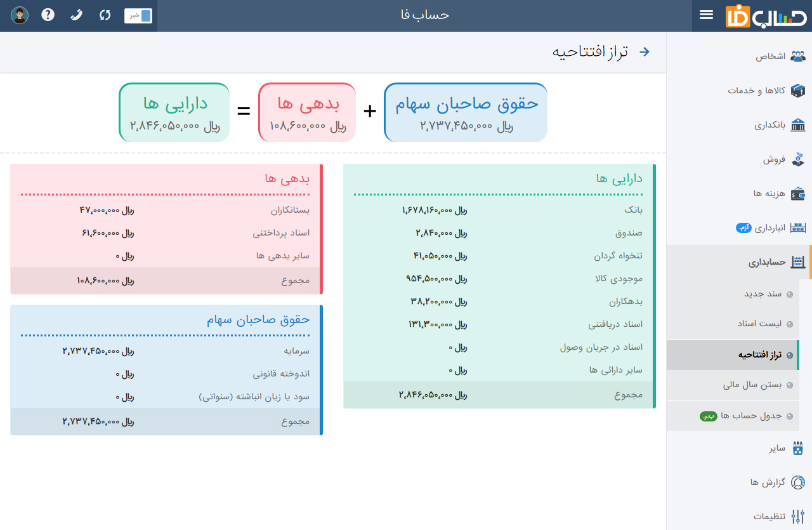Image resolution: width=812 pixels, height=530 pixels.
Task: Expand the بانکداری menu
Action: click(x=739, y=124)
